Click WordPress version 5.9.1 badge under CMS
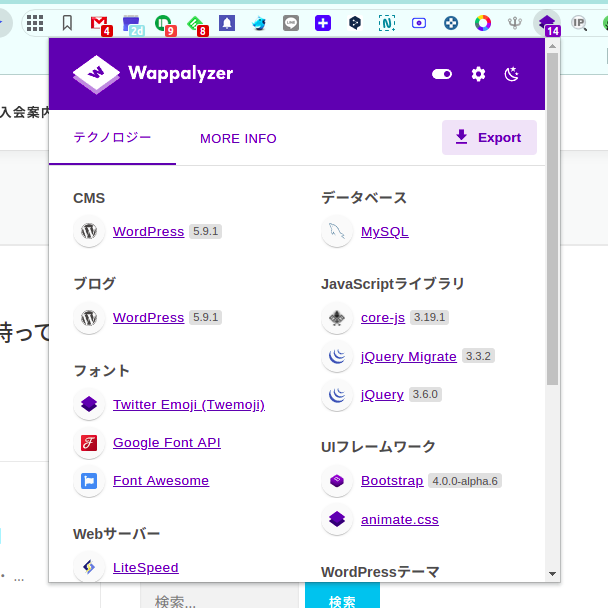Image resolution: width=608 pixels, height=608 pixels. (206, 231)
